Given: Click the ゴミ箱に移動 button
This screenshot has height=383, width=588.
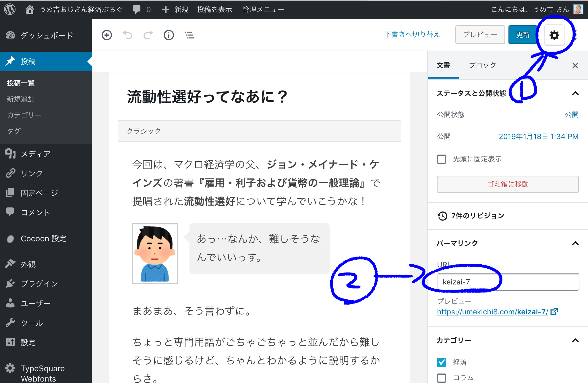Looking at the screenshot, I should 508,184.
